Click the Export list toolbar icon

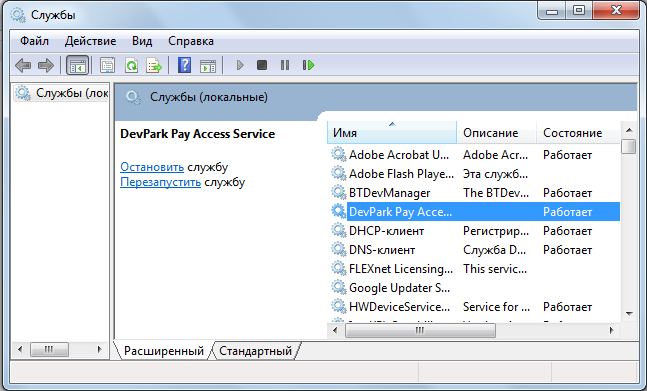154,65
